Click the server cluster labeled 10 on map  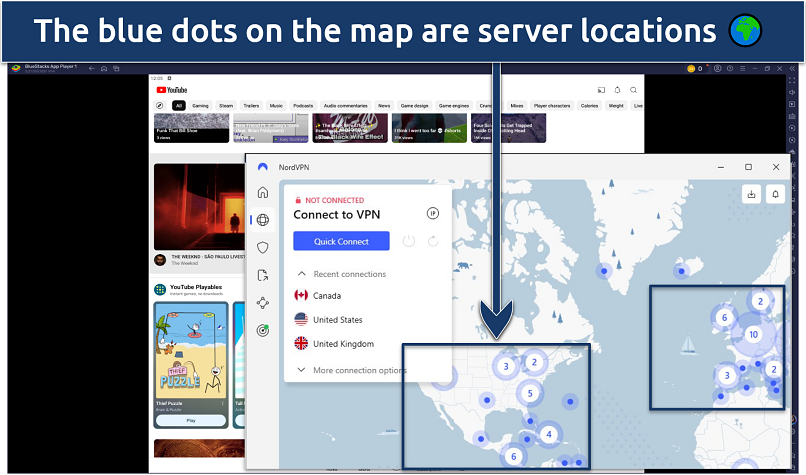click(753, 335)
